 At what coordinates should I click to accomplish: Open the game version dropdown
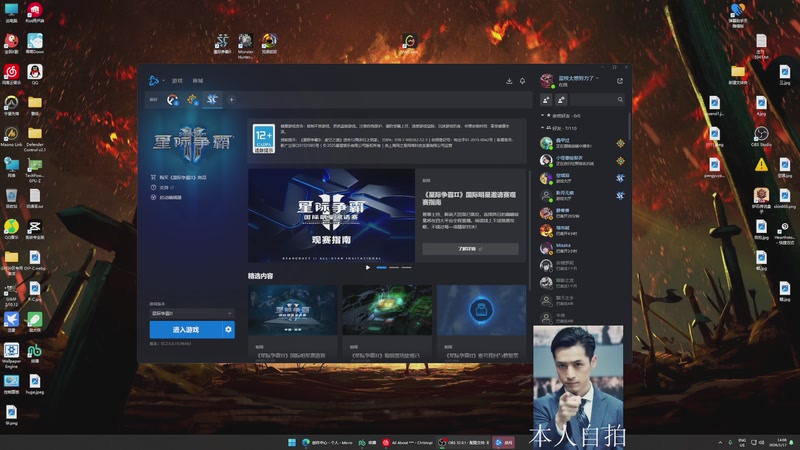192,313
